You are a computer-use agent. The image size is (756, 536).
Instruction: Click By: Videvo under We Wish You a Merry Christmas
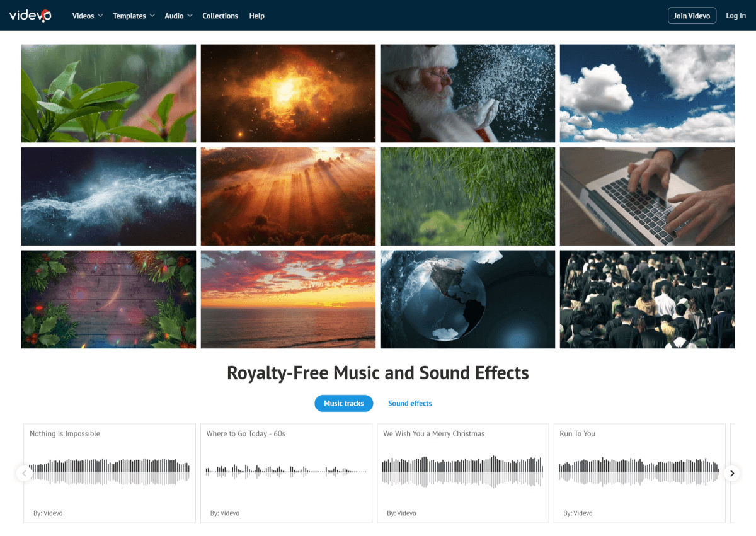click(402, 513)
